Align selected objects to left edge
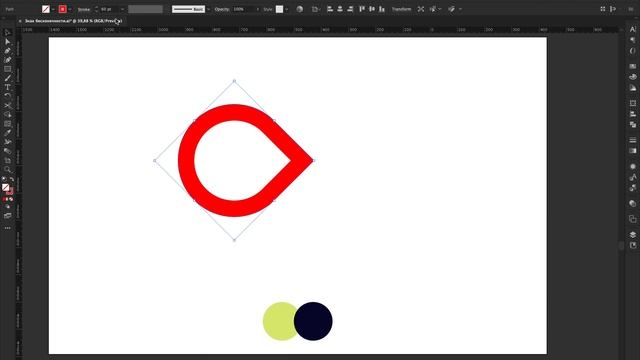Screen dimensions: 640x360 click(330, 9)
